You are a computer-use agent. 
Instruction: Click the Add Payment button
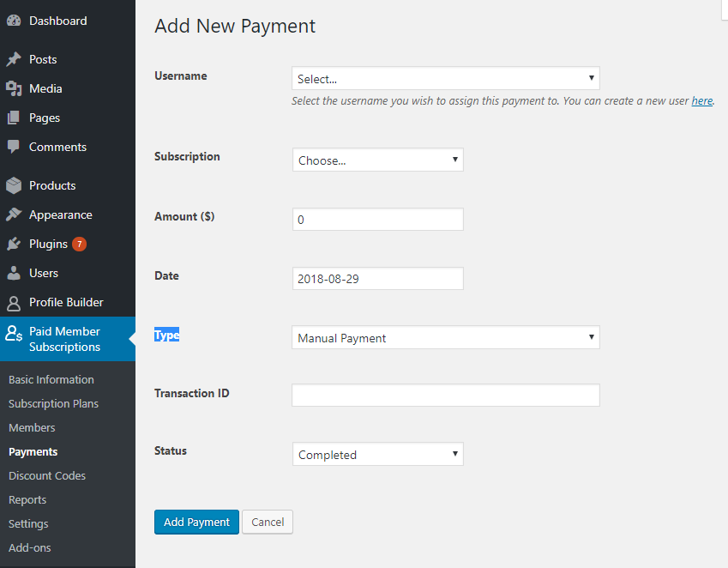(197, 522)
